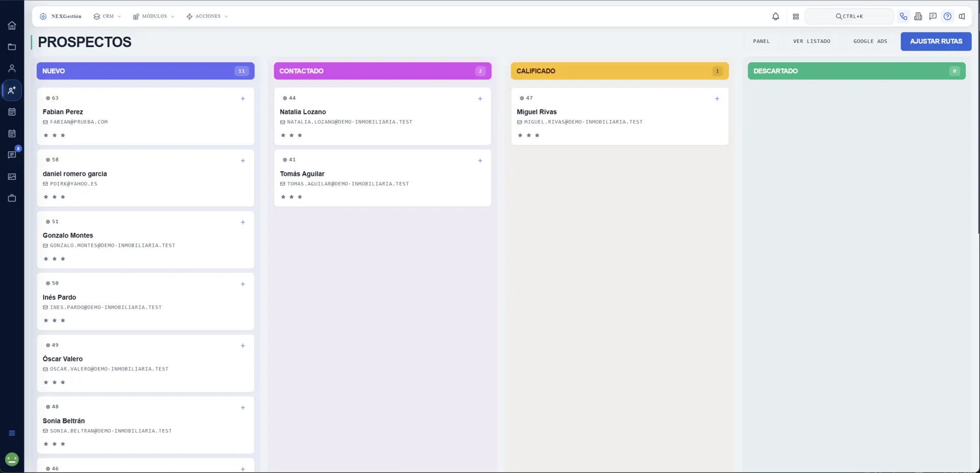Open the help question mark icon
Viewport: 980px width, 473px height.
tap(947, 16)
